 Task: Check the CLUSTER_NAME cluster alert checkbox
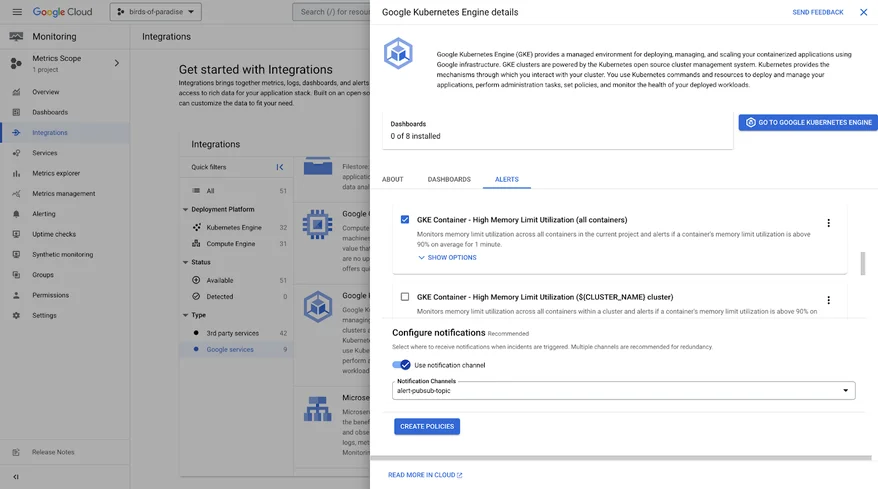405,297
